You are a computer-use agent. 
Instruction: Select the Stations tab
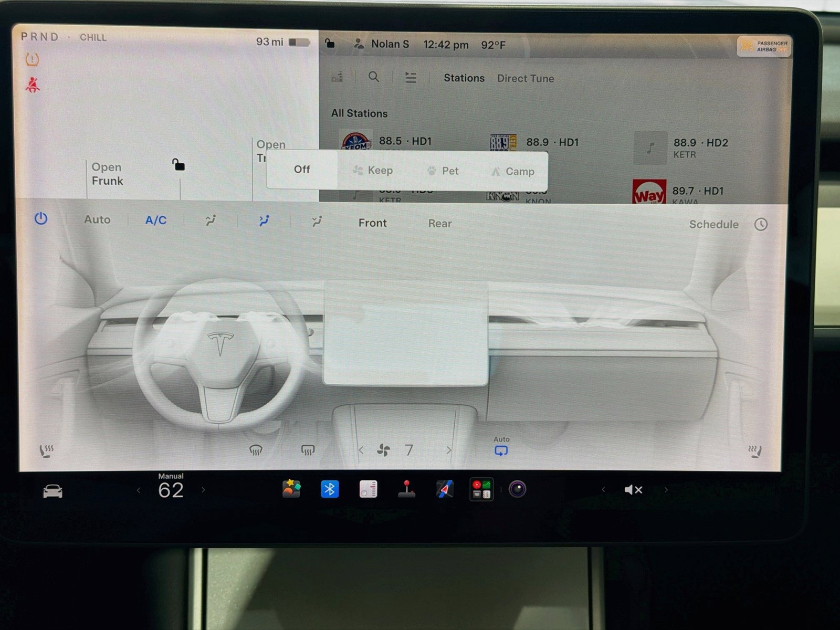(464, 78)
